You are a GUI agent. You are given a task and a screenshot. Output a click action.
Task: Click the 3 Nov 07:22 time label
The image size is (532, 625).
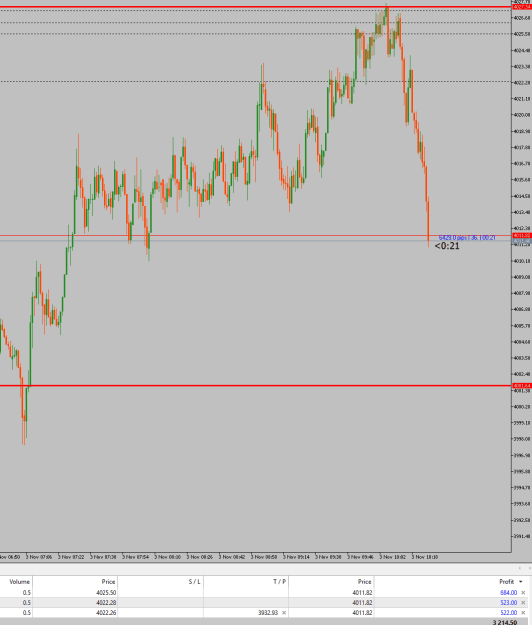point(71,557)
